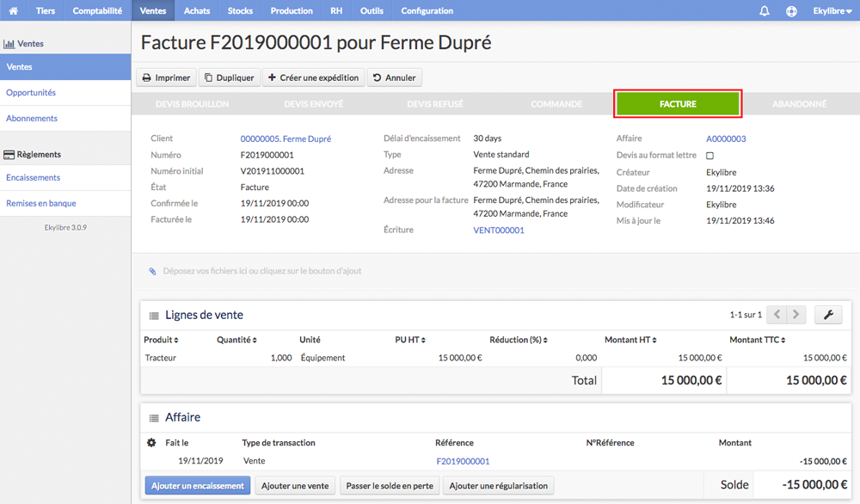Open Opportunités in the sidebar
860x504 pixels.
point(65,93)
